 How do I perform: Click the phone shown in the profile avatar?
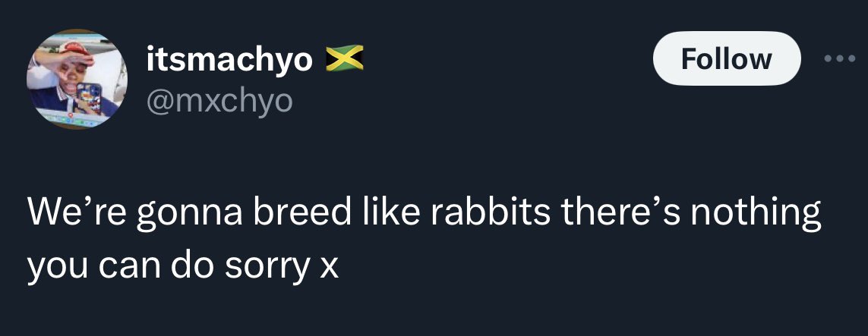tap(89, 99)
